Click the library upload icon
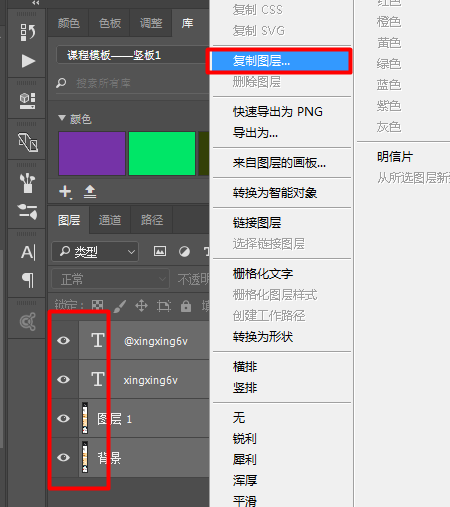This screenshot has width=450, height=507. tap(90, 192)
